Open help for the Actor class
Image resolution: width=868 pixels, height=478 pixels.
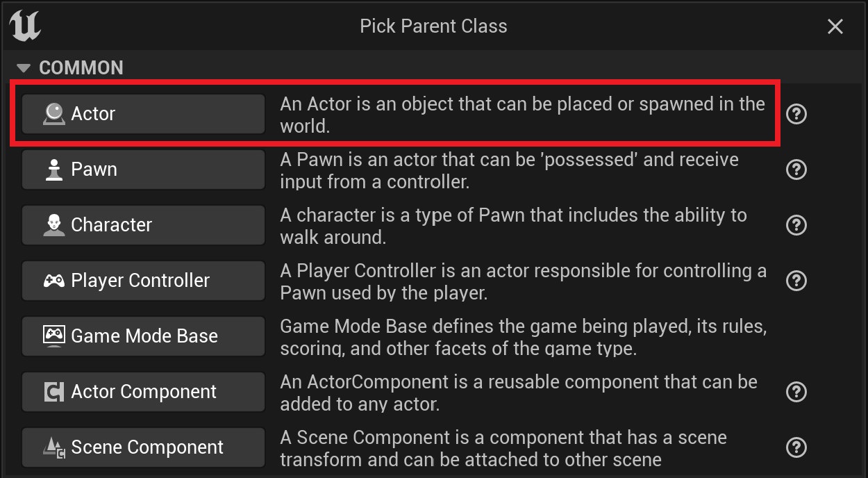[x=796, y=114]
